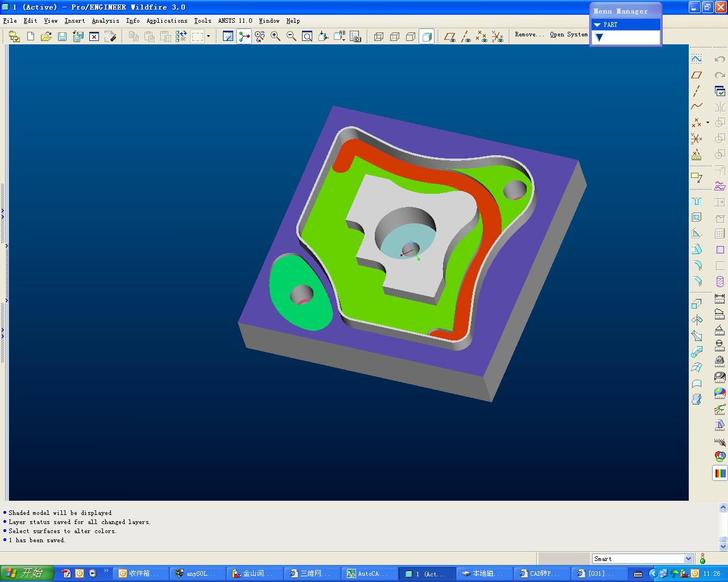The image size is (728, 582).
Task: Select the Datum Curve tool in the right toolbar
Action: click(x=697, y=107)
